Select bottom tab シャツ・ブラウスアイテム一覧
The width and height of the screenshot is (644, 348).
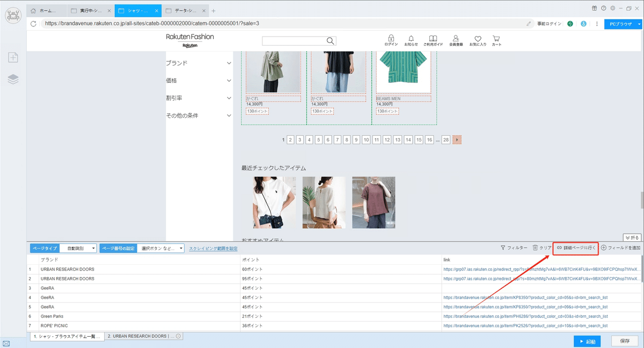67,336
